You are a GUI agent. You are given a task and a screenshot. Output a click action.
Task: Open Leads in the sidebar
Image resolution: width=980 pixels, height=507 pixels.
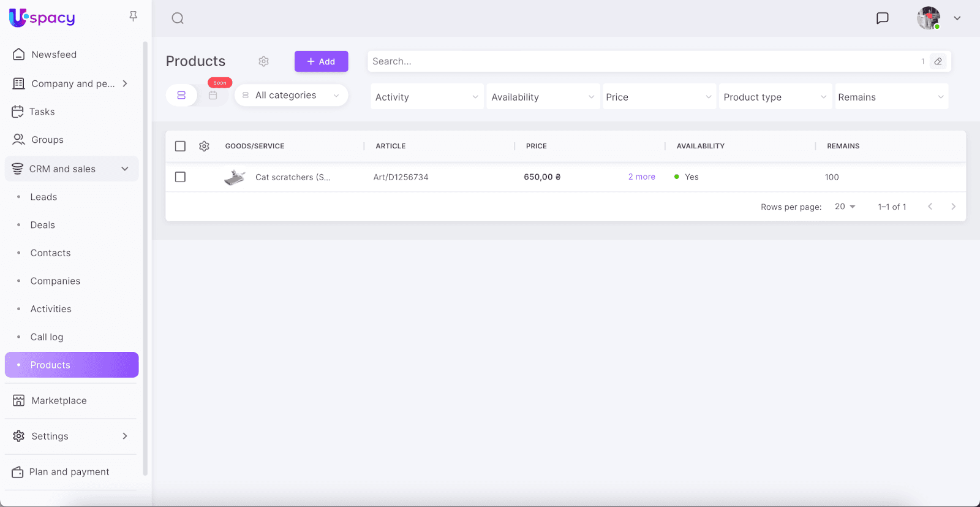[43, 197]
